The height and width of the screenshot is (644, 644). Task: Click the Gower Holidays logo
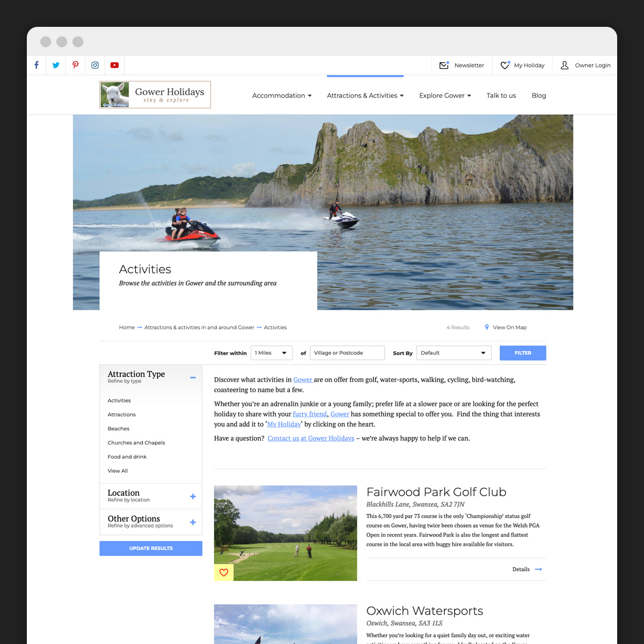tap(155, 94)
